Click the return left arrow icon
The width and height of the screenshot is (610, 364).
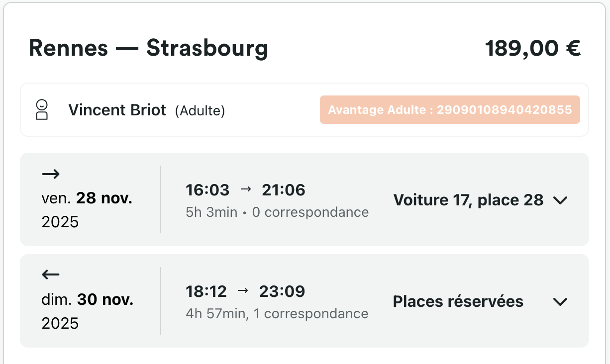pyautogui.click(x=51, y=274)
